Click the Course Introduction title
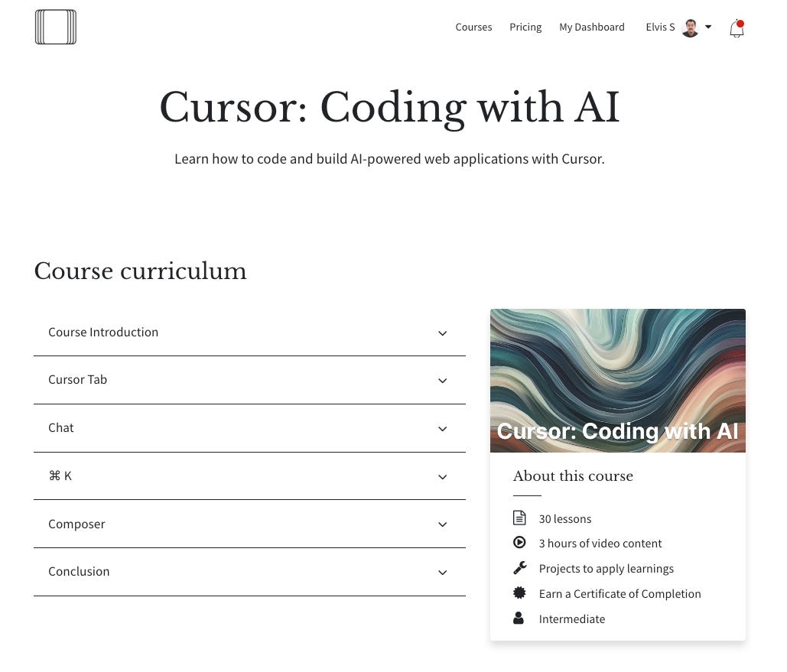The height and width of the screenshot is (672, 787). (x=103, y=333)
